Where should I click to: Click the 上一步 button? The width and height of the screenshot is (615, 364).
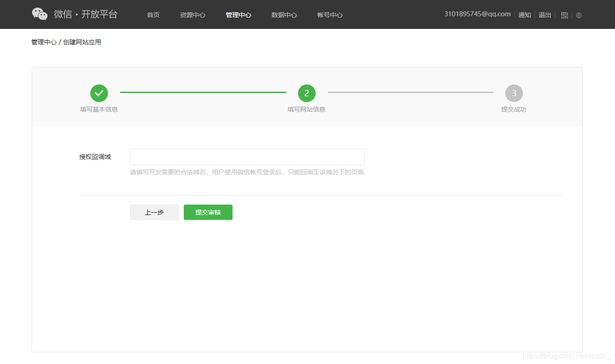[154, 212]
